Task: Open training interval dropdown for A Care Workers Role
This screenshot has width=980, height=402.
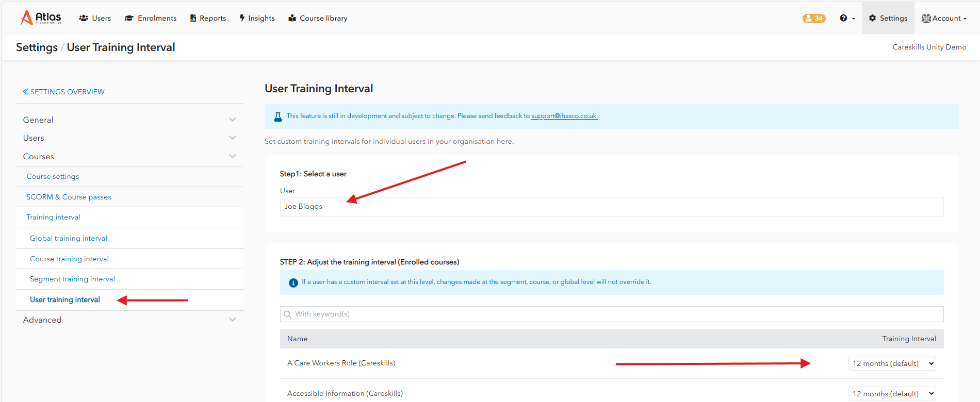Action: coord(892,363)
